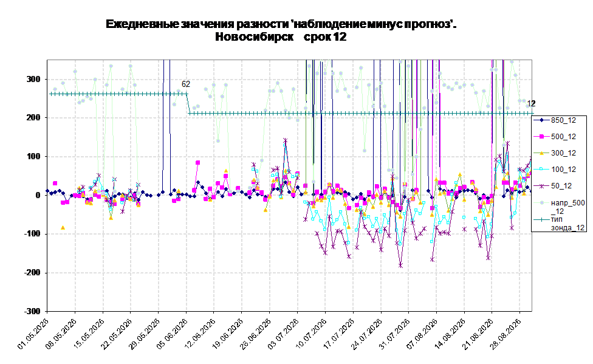Select the 500_12 magenta legend marker
This screenshot has width=593, height=364.
click(541, 137)
